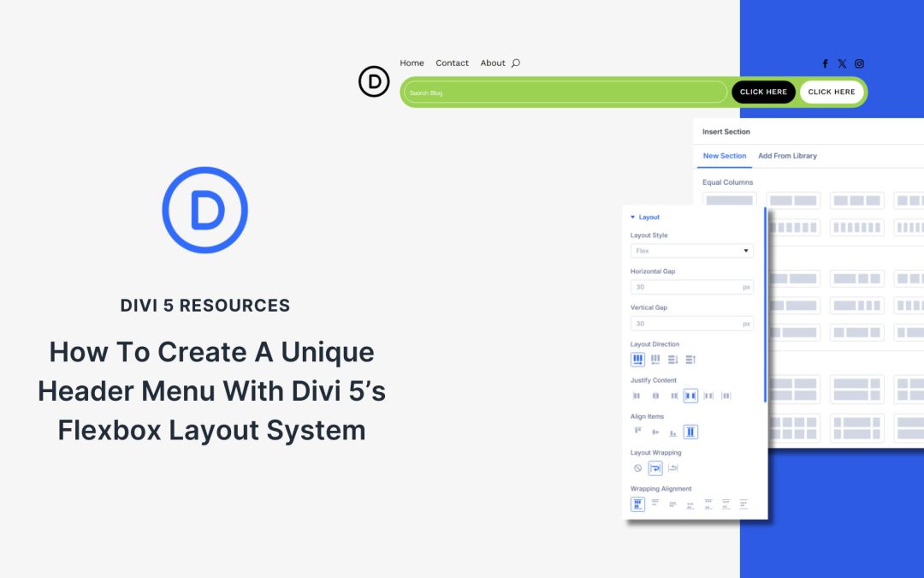Viewport: 924px width, 578px height.
Task: Toggle the highlighted wrap icon under Layout Wrapping
Action: coord(655,468)
